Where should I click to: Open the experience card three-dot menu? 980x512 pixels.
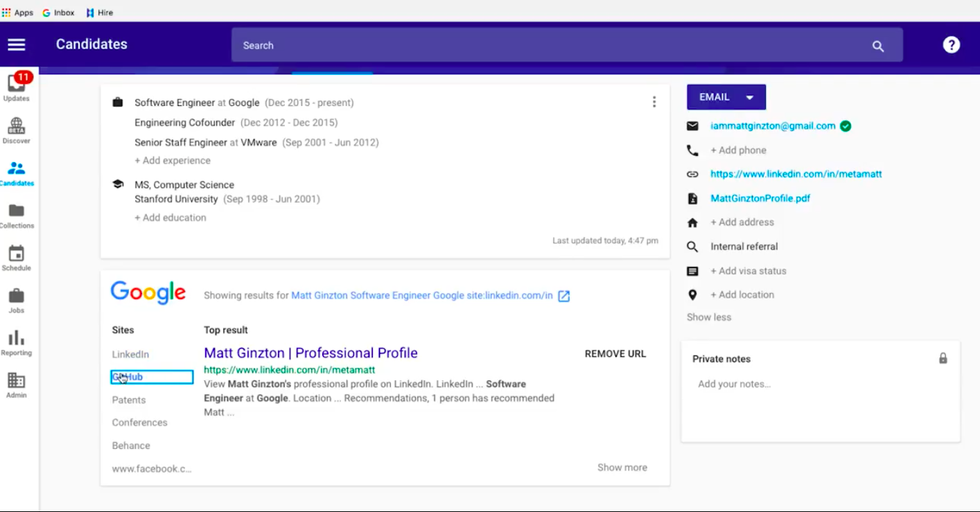654,102
